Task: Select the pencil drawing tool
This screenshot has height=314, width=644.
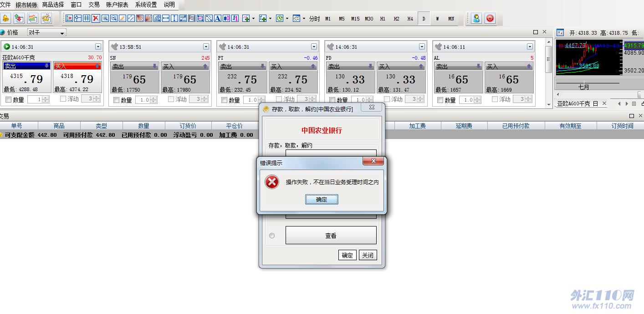Action: (122, 18)
